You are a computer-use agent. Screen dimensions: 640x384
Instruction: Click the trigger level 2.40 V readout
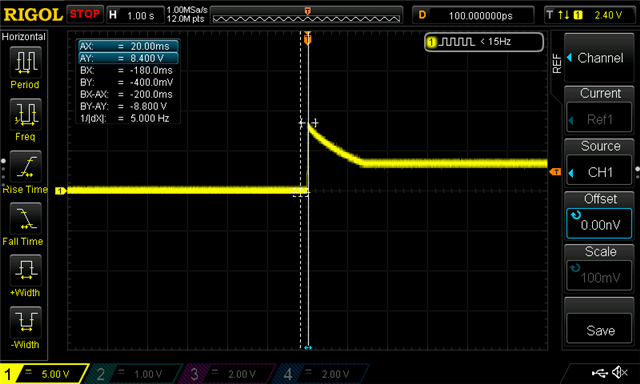pyautogui.click(x=608, y=15)
